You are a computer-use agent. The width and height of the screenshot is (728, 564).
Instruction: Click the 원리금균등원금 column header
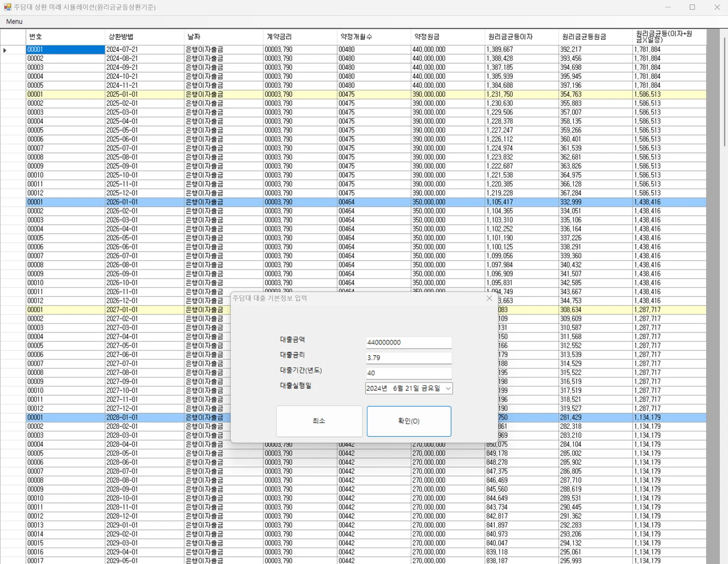[595, 37]
